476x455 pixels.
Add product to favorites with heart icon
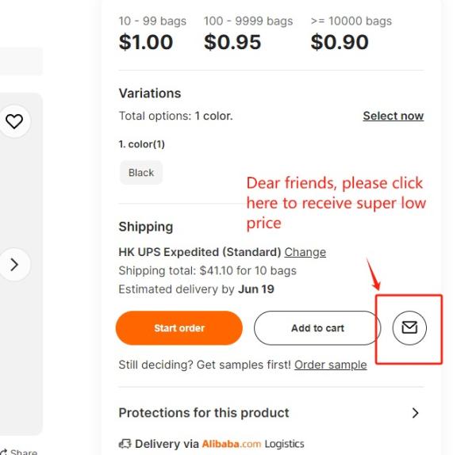click(14, 121)
